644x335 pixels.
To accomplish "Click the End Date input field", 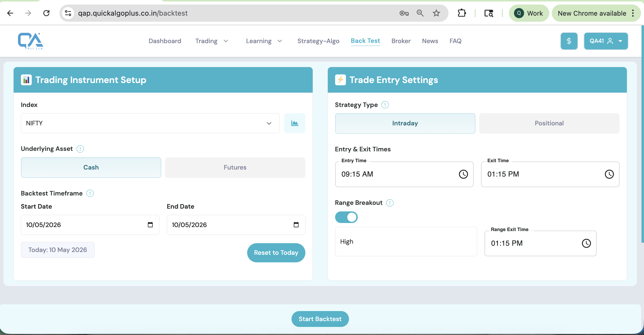I will point(236,225).
